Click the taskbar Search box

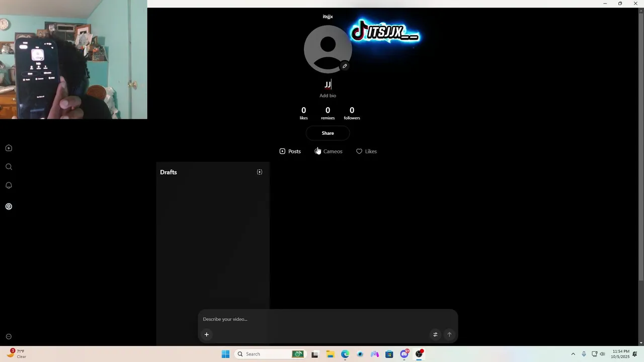tap(270, 354)
